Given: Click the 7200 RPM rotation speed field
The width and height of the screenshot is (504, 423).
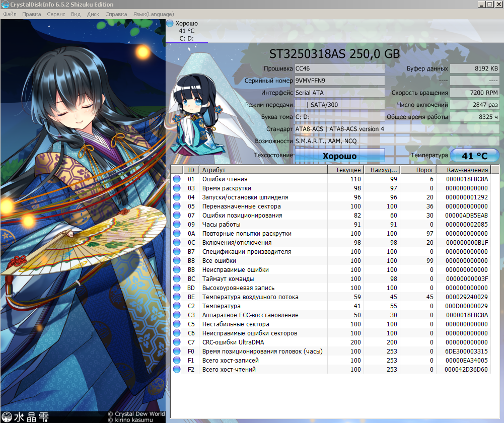Looking at the screenshot, I should pos(475,93).
